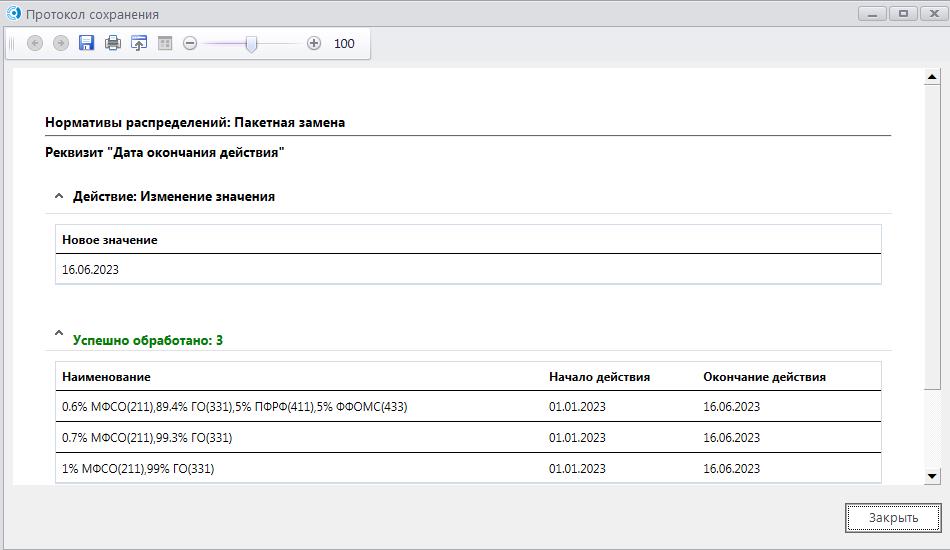Screen dimensions: 950x550
Task: Zoom out with the minus icon
Action: (190, 43)
